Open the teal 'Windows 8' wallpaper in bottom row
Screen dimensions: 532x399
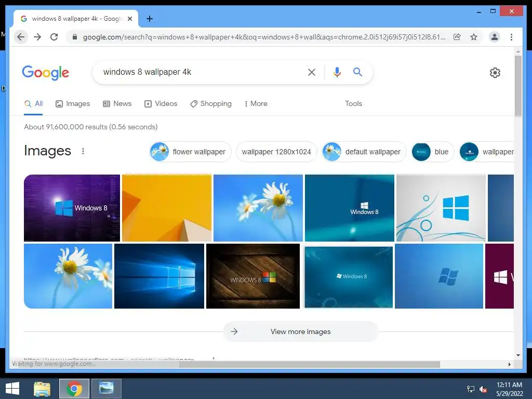[349, 277]
